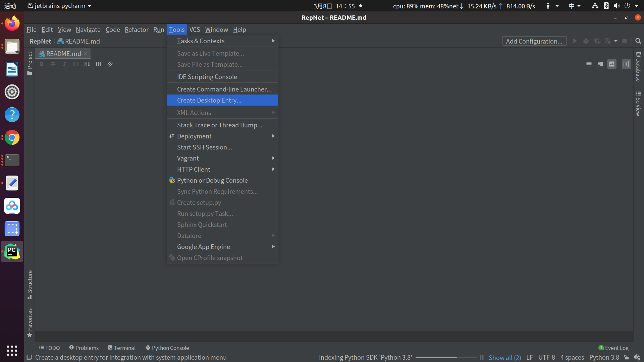Image resolution: width=644 pixels, height=362 pixels.
Task: Open the Database tool window
Action: [638, 67]
